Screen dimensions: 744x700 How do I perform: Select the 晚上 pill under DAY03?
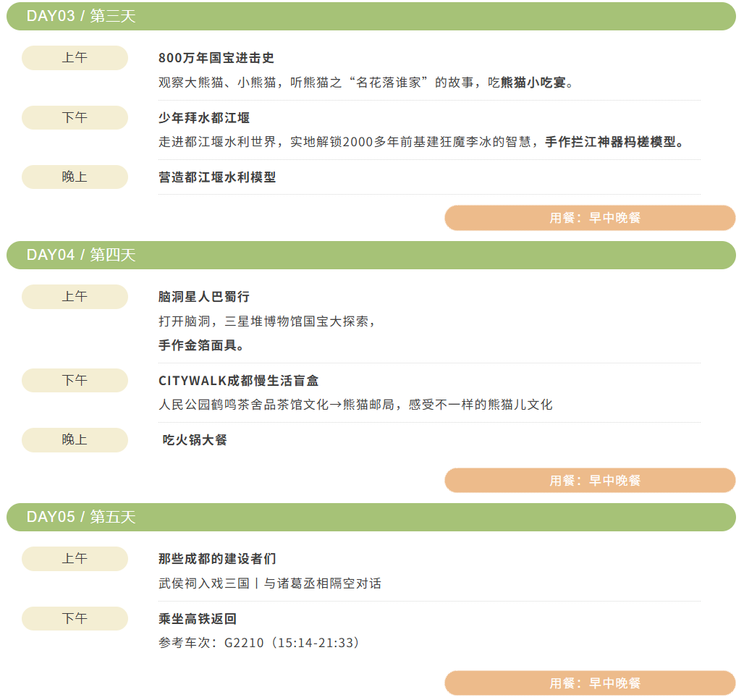click(74, 177)
